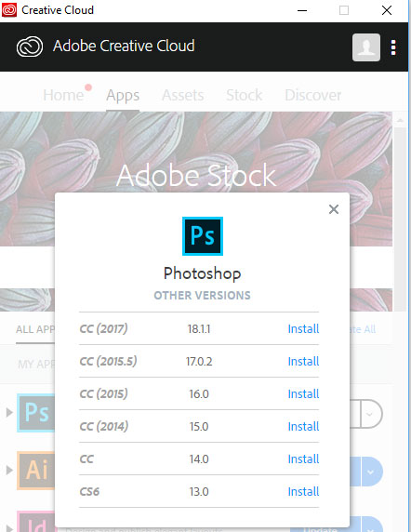Screen dimensions: 411x532
Task: Click the vertical scrollbar up arrow
Action: [400, 120]
